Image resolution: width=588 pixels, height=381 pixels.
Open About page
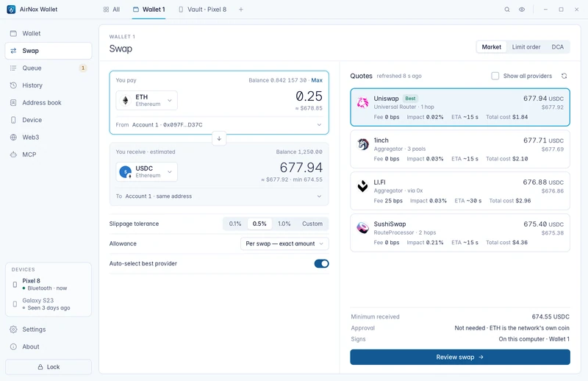point(49,346)
